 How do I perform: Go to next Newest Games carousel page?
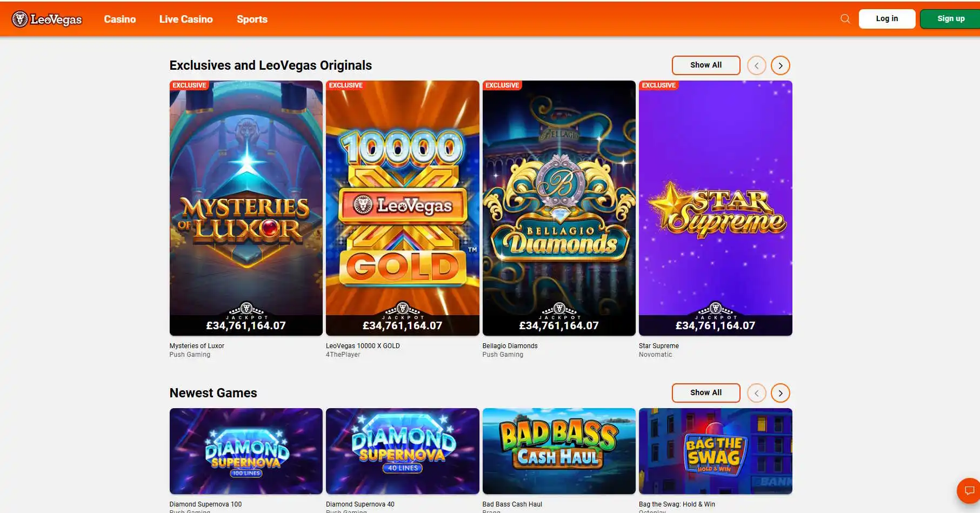click(x=780, y=393)
